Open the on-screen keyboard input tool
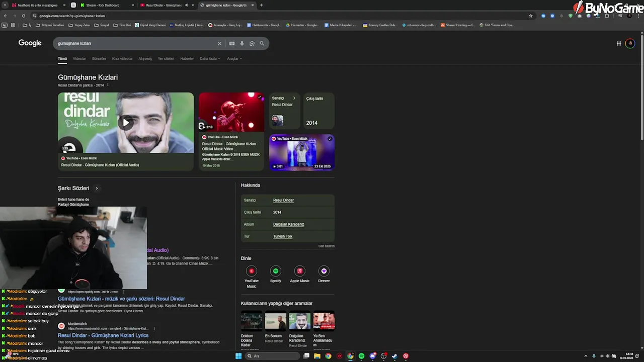The width and height of the screenshot is (644, 362). point(231,43)
